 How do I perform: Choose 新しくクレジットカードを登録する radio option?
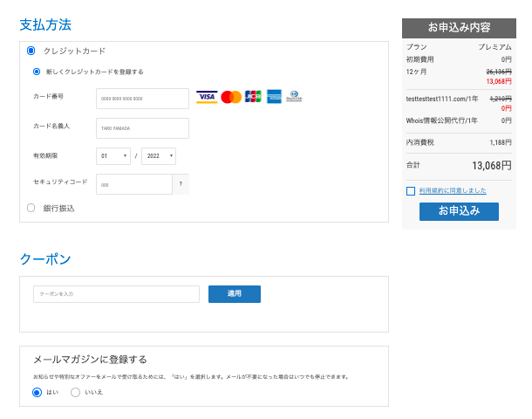click(x=37, y=72)
